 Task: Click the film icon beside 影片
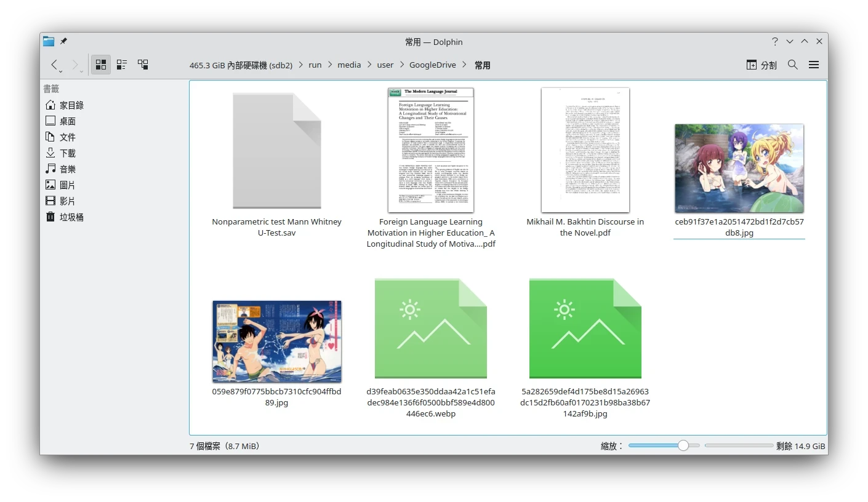coord(50,201)
